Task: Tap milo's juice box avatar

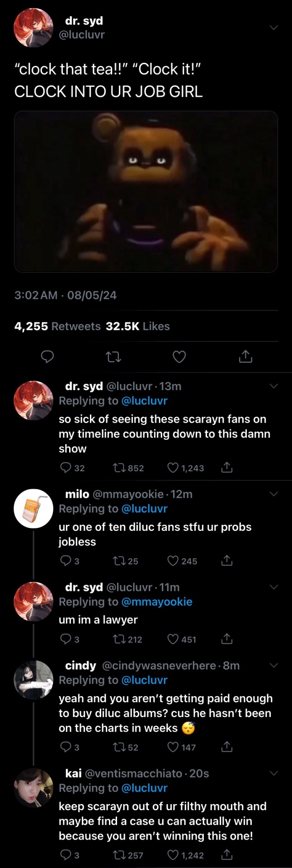Action: point(34,509)
